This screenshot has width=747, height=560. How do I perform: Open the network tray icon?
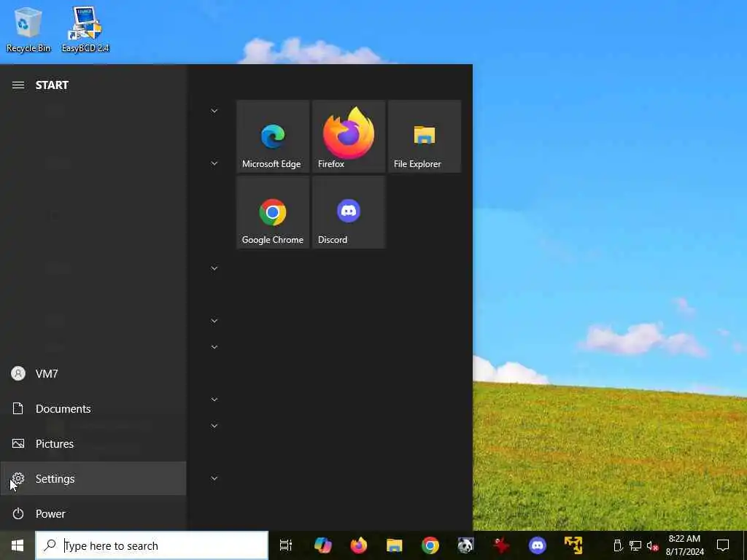635,545
